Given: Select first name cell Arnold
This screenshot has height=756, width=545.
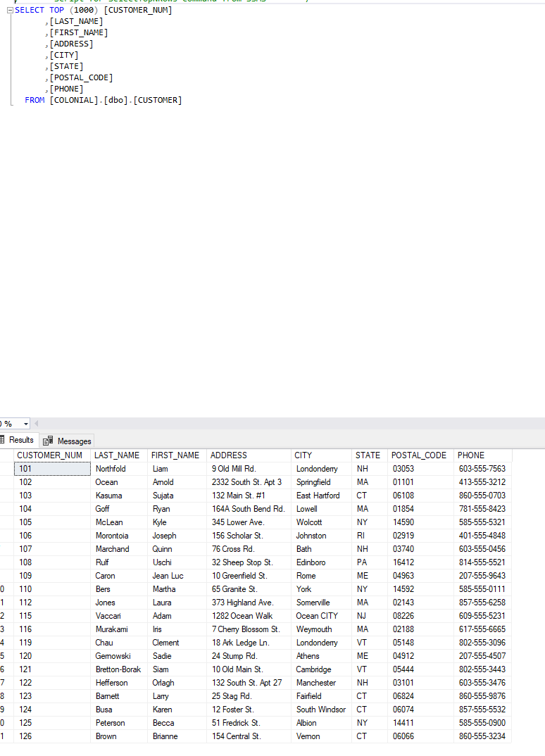Looking at the screenshot, I should pyautogui.click(x=177, y=482).
